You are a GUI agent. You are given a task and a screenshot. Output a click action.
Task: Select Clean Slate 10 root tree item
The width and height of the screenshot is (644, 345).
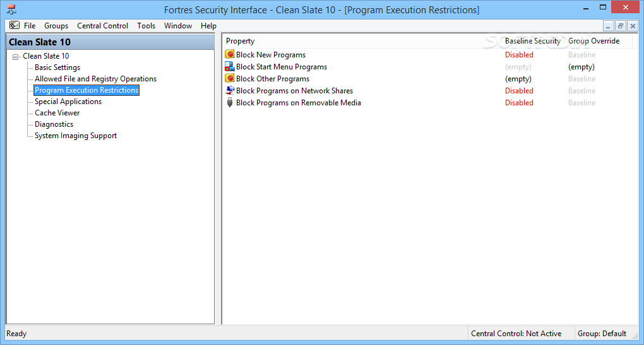pos(46,56)
